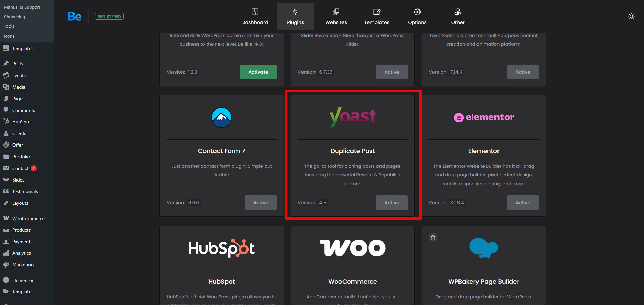The image size is (644, 305).
Task: Open Tools submenu item
Action: [x=9, y=26]
